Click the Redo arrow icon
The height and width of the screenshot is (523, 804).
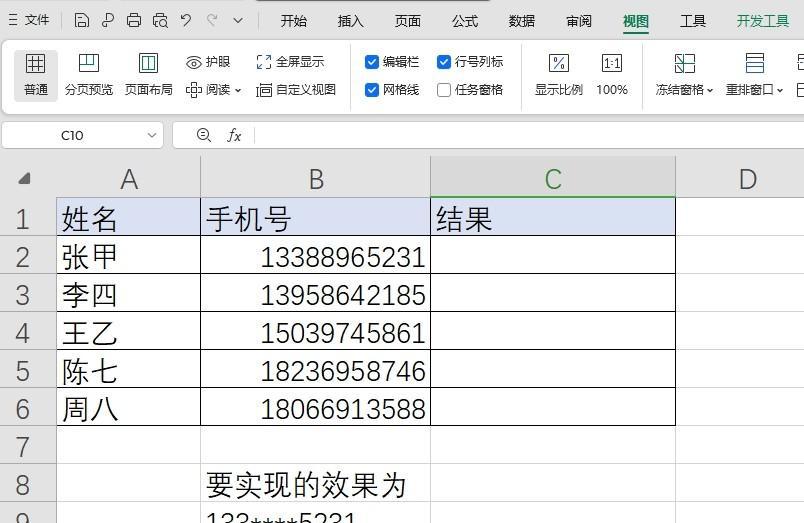pyautogui.click(x=212, y=21)
